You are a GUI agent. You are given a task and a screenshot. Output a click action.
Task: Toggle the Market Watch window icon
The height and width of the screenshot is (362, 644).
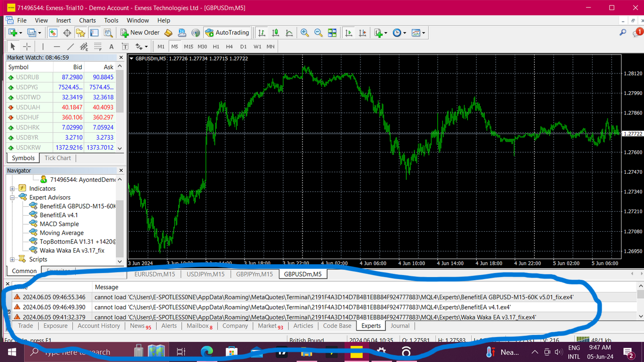coord(53,32)
